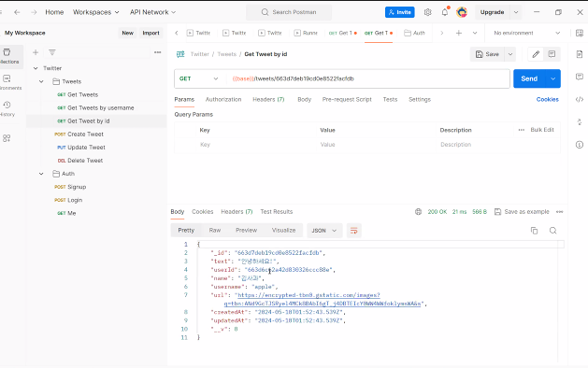Click the Invite button

coord(400,12)
